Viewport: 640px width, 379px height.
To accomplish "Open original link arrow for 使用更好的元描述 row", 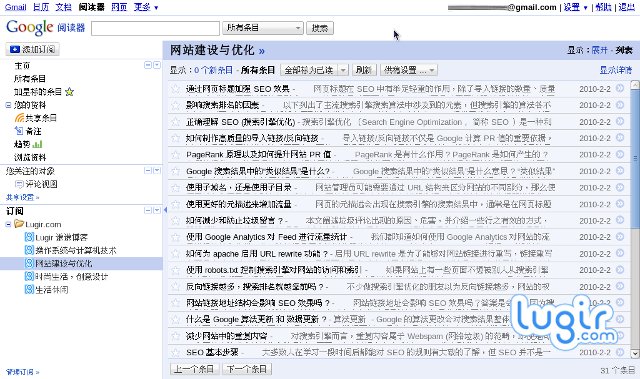I will (620, 204).
